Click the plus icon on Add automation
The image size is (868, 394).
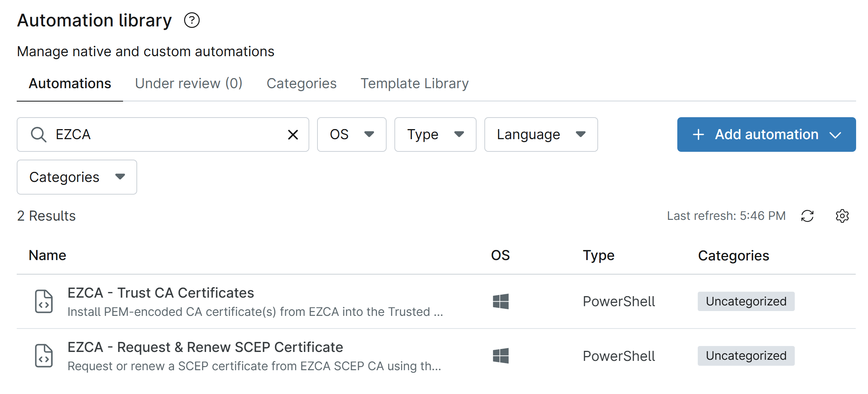click(x=698, y=135)
